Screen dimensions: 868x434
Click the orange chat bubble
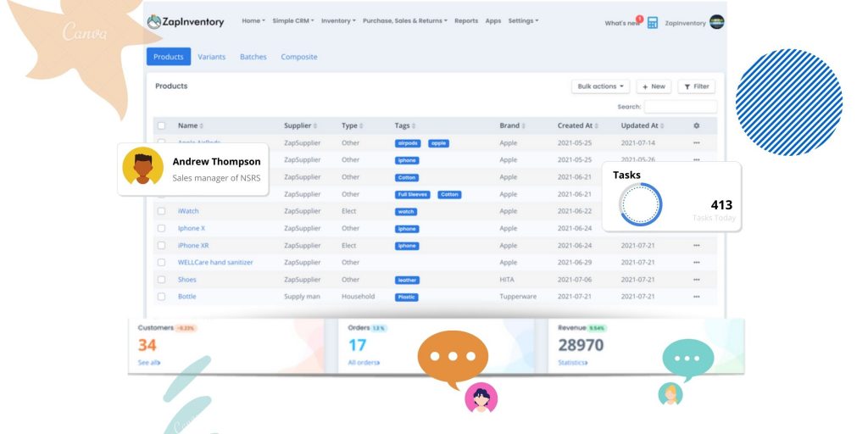453,359
